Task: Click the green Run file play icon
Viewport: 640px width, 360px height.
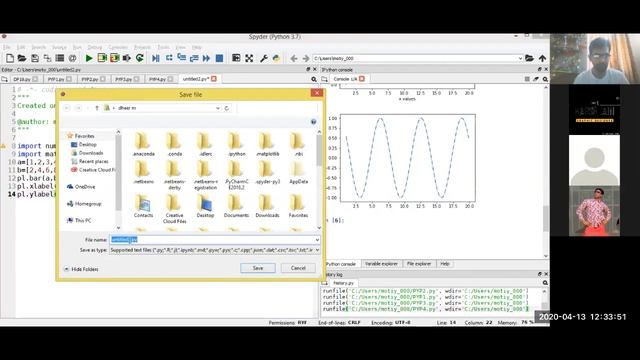Action: click(89, 58)
